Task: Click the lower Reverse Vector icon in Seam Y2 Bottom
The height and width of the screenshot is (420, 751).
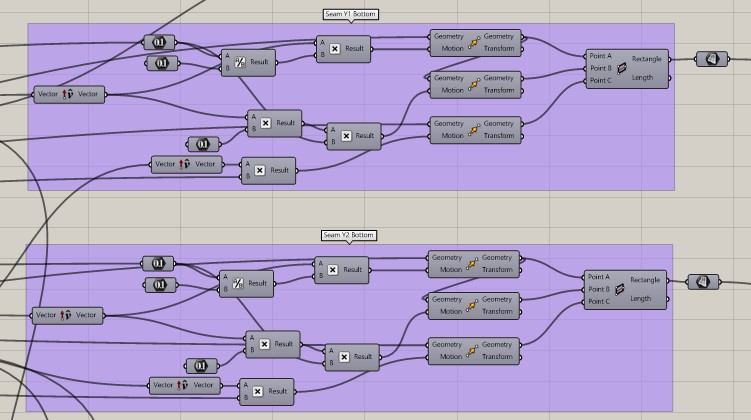Action: [182, 385]
